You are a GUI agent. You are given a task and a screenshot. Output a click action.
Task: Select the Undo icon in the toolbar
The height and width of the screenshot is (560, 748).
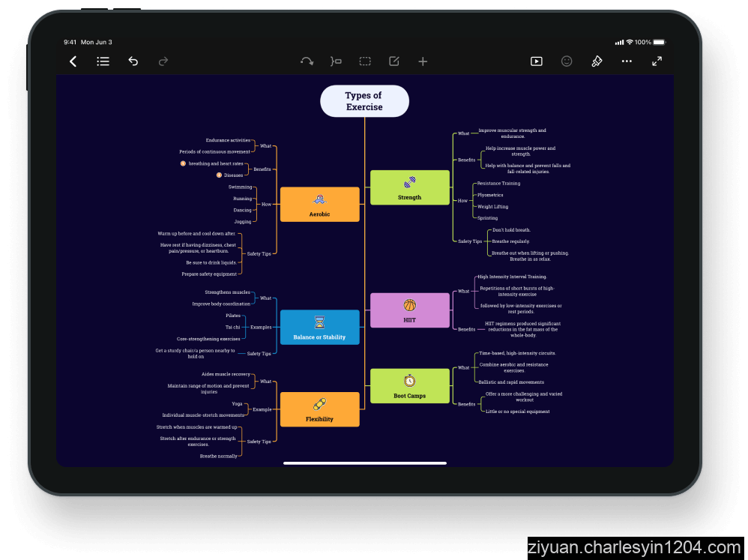[x=133, y=61]
